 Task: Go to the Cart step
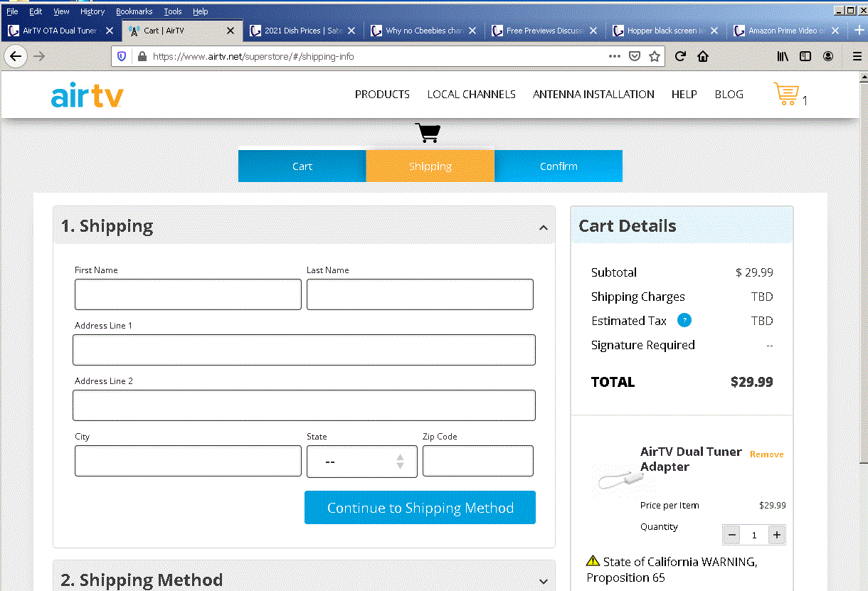302,166
